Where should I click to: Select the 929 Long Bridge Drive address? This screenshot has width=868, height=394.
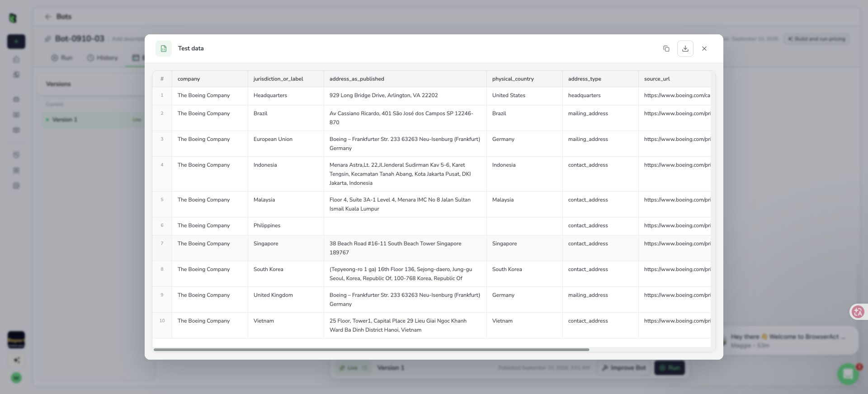point(405,96)
